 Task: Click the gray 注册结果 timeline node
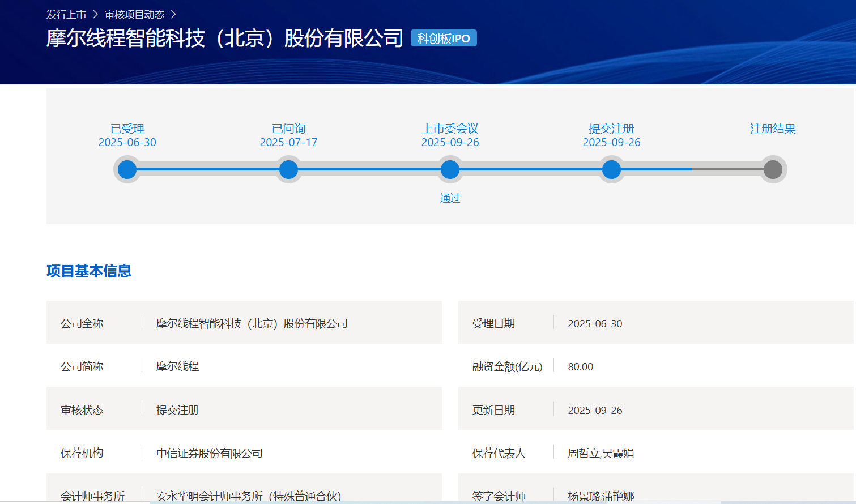point(773,169)
